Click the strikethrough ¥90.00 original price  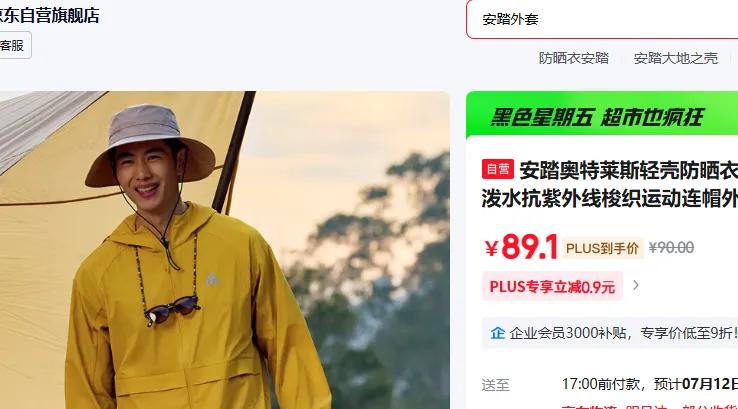click(671, 248)
